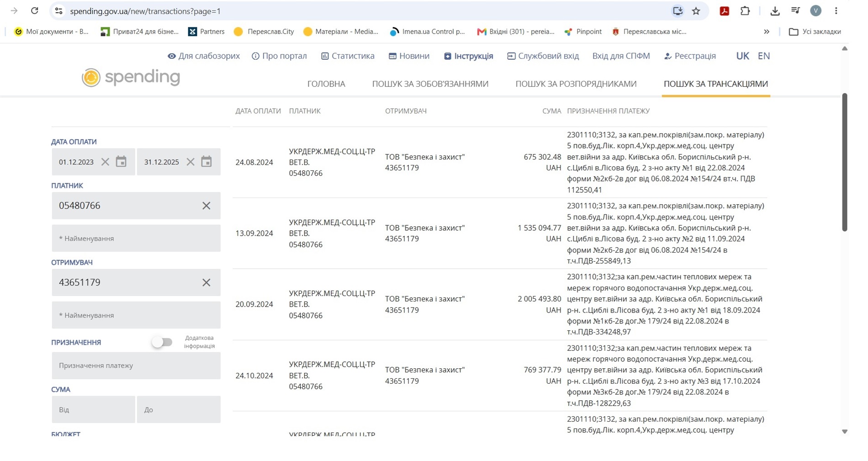This screenshot has height=461, width=868.
Task: Click the '13.09.2024' payment date cell
Action: [x=254, y=233]
